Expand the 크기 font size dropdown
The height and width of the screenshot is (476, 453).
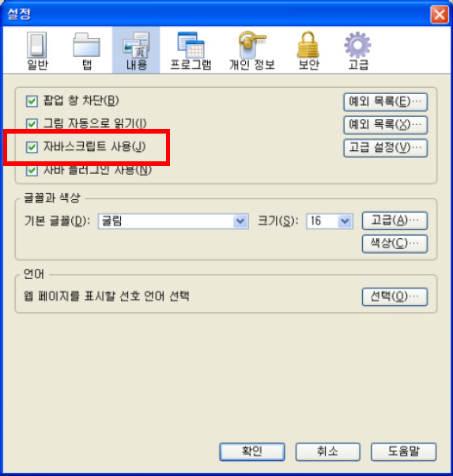[x=330, y=221]
